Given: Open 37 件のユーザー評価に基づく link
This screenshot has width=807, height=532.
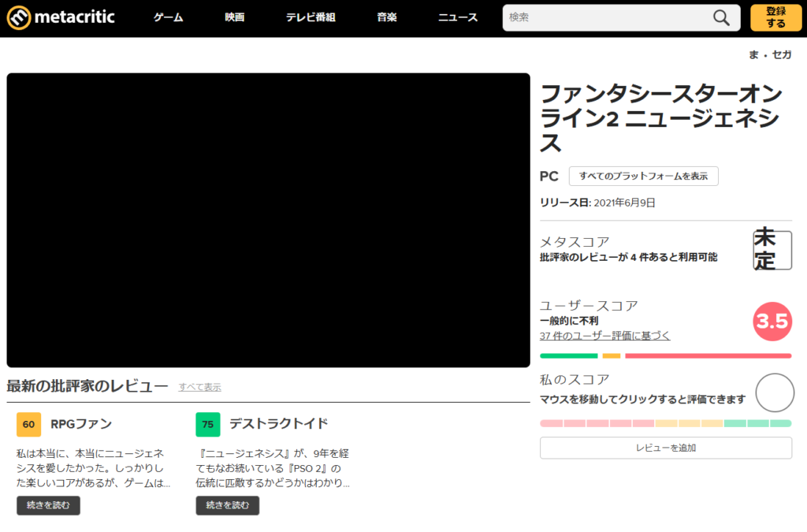Looking at the screenshot, I should tap(604, 336).
